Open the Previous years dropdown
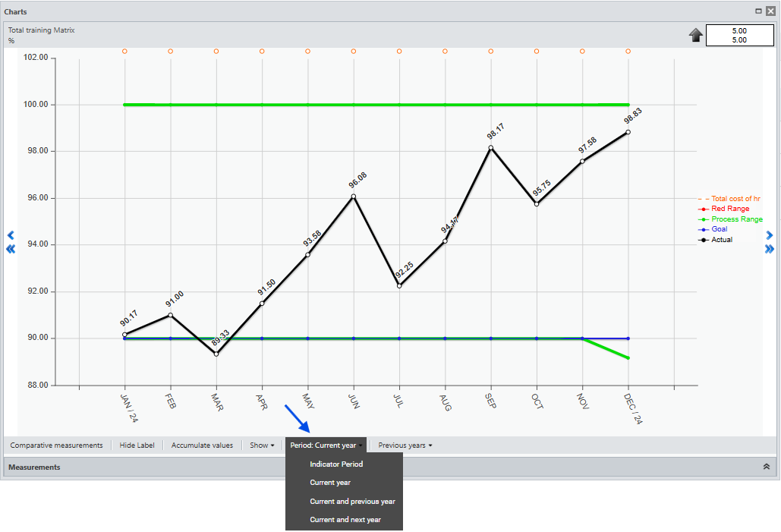781x532 pixels. point(405,445)
